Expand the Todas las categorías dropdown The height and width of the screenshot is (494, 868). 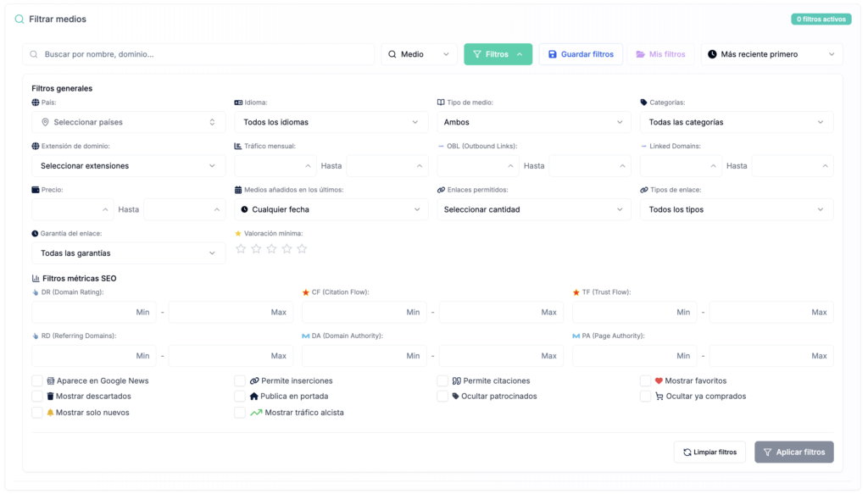(x=736, y=122)
